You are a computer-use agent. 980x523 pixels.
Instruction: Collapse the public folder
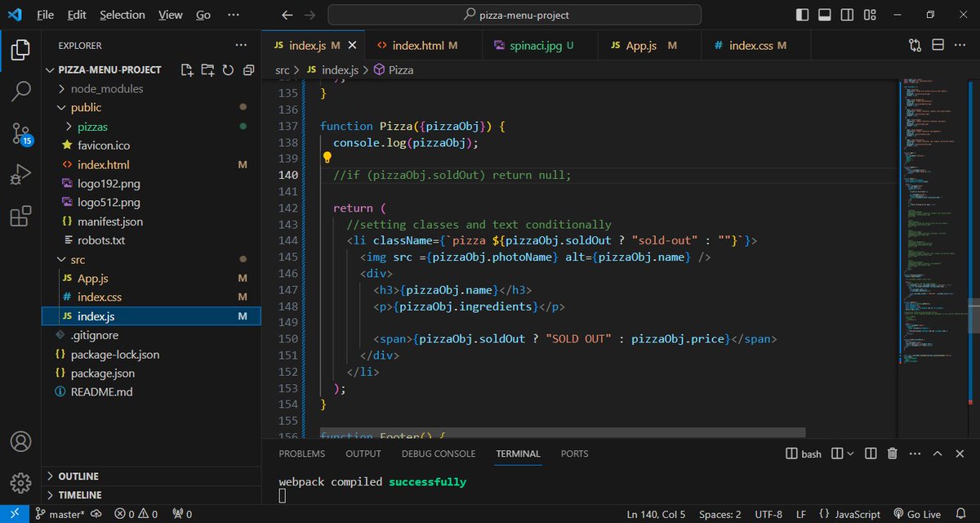click(x=61, y=107)
